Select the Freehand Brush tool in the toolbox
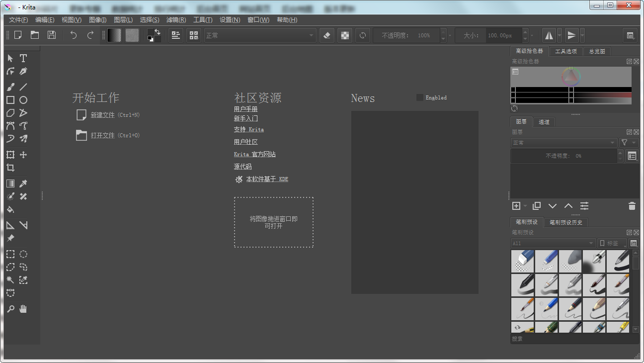 [x=10, y=87]
